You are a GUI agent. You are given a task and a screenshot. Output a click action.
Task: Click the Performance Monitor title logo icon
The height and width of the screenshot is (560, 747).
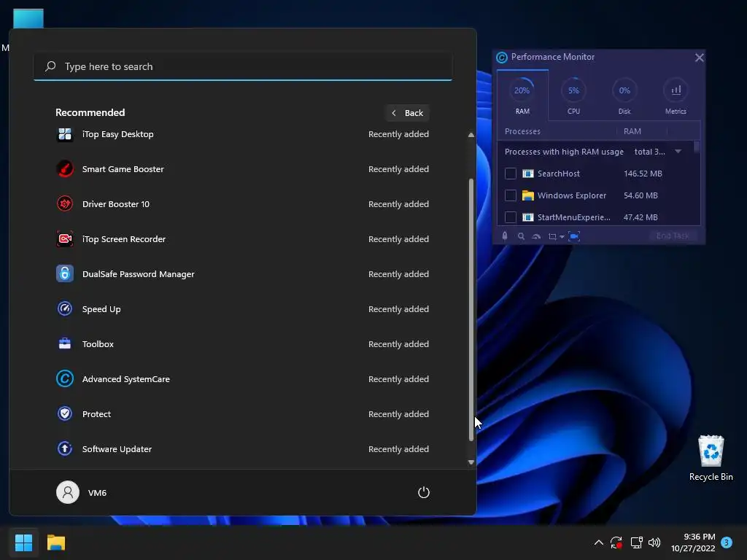point(502,58)
